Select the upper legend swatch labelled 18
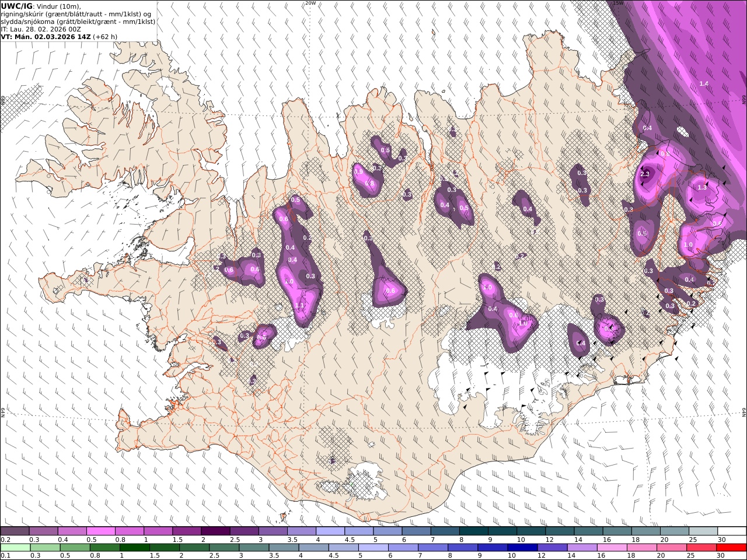The image size is (747, 560). [646, 531]
